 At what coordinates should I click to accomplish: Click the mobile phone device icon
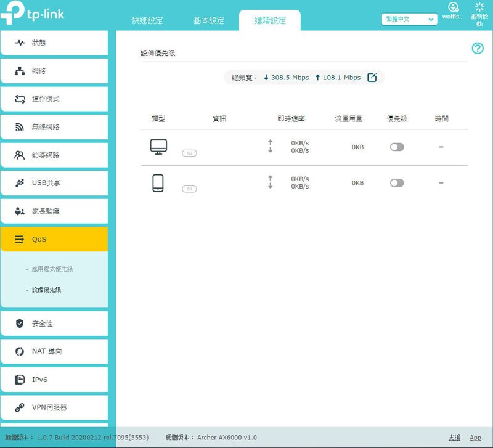pos(158,183)
